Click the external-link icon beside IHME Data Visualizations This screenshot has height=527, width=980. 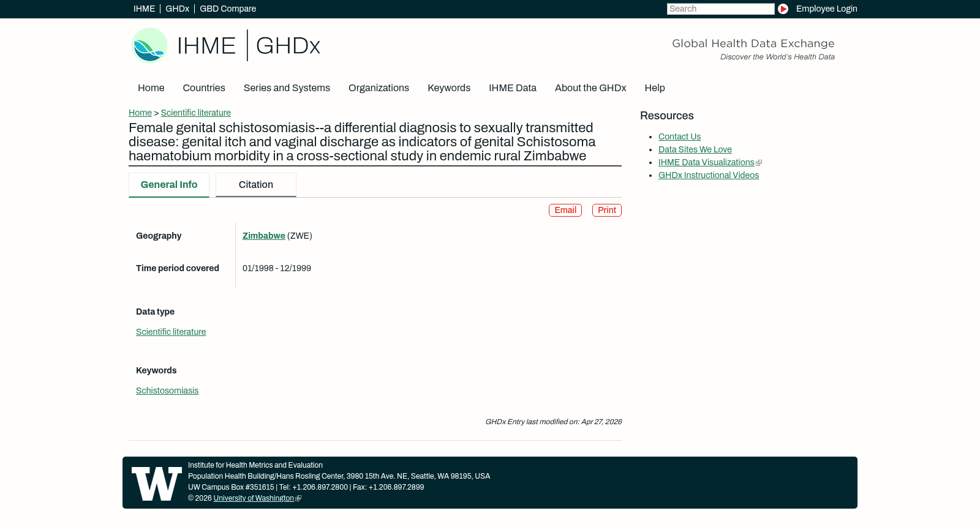point(759,163)
